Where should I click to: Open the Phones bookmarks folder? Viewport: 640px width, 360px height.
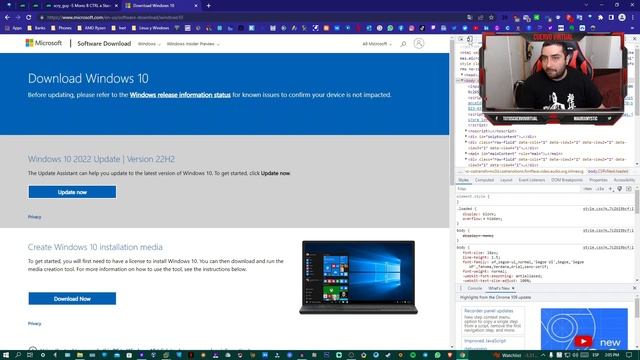61,28
